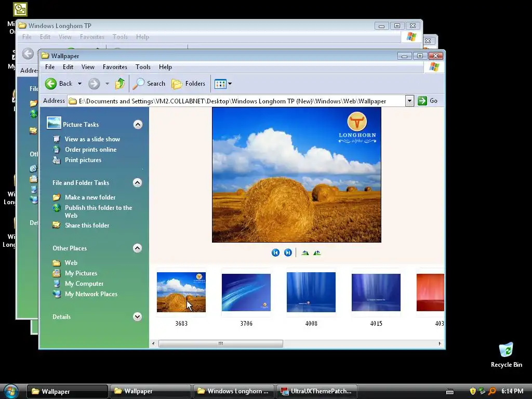Open the Edit menu in Wallpaper window
This screenshot has height=399, width=532.
tap(68, 67)
